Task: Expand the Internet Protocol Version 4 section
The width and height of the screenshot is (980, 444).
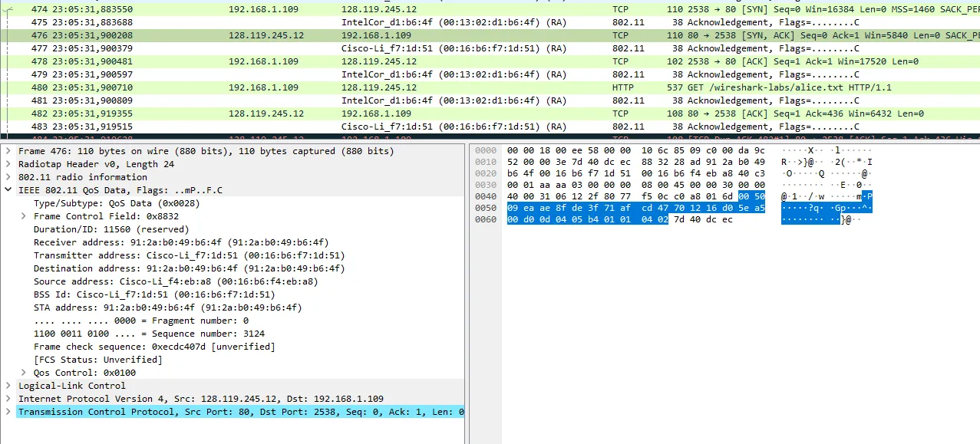Action: click(x=8, y=399)
